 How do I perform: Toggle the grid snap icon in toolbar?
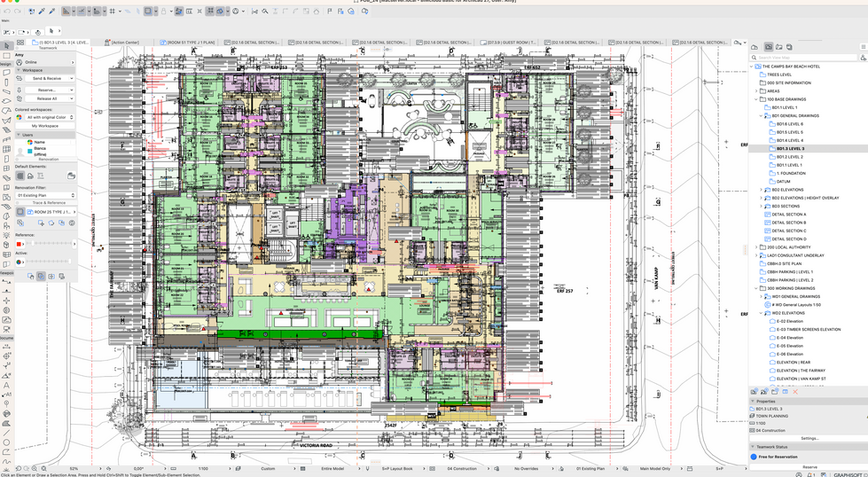tap(113, 11)
